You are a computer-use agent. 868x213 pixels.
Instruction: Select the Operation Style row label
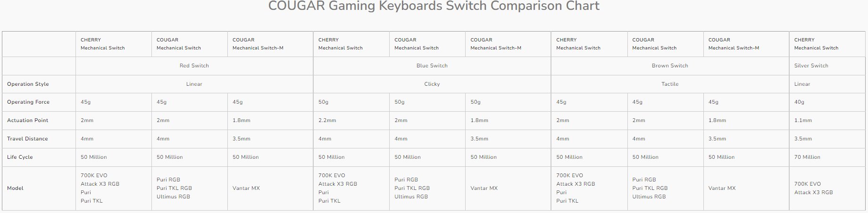(x=28, y=84)
